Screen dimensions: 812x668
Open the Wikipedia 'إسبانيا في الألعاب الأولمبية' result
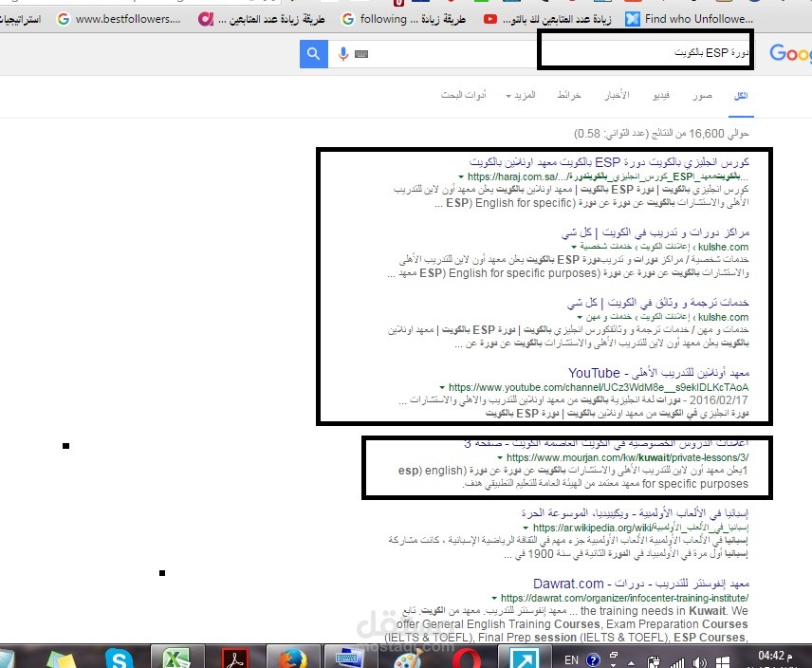coord(635,513)
